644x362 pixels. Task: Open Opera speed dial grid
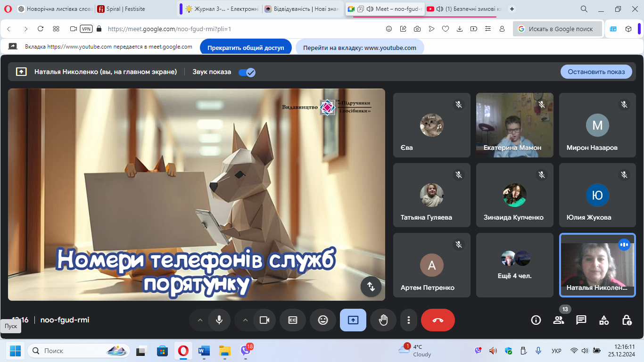pyautogui.click(x=56, y=29)
